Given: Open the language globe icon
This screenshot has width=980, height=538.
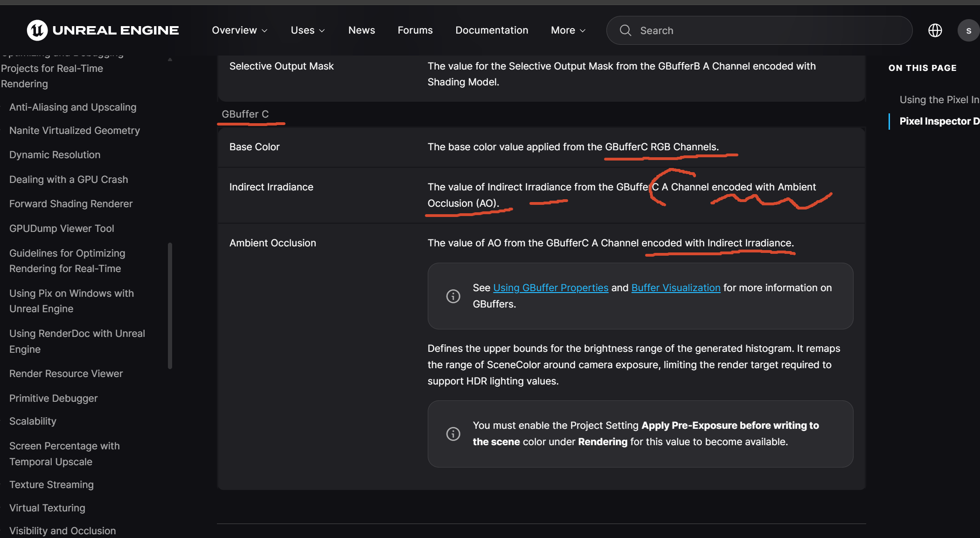Looking at the screenshot, I should click(x=935, y=30).
